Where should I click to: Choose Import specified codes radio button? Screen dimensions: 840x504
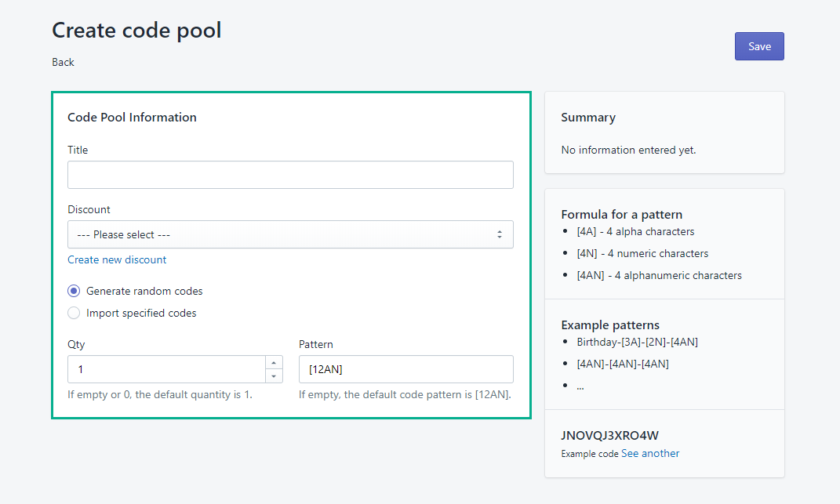(x=74, y=313)
